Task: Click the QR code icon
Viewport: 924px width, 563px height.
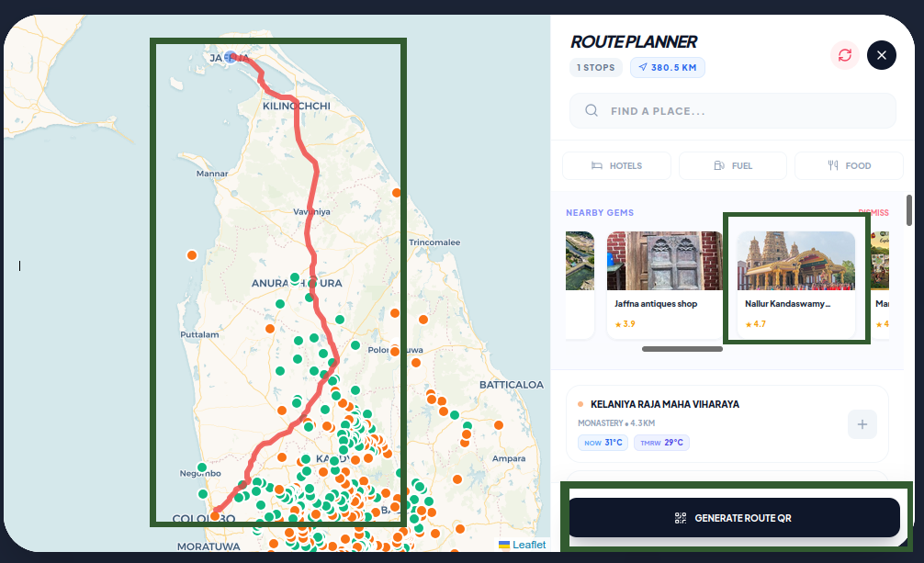Action: tap(681, 518)
